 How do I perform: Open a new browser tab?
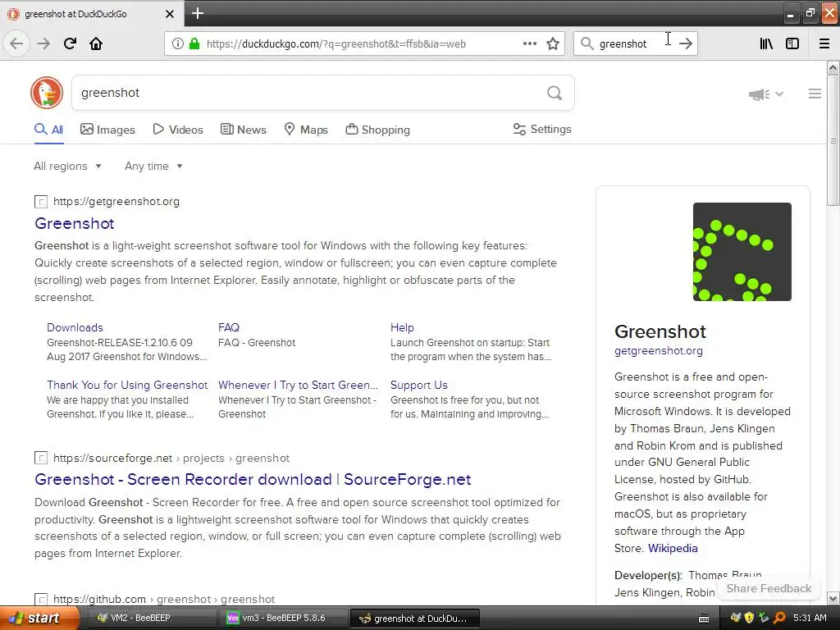[x=197, y=13]
